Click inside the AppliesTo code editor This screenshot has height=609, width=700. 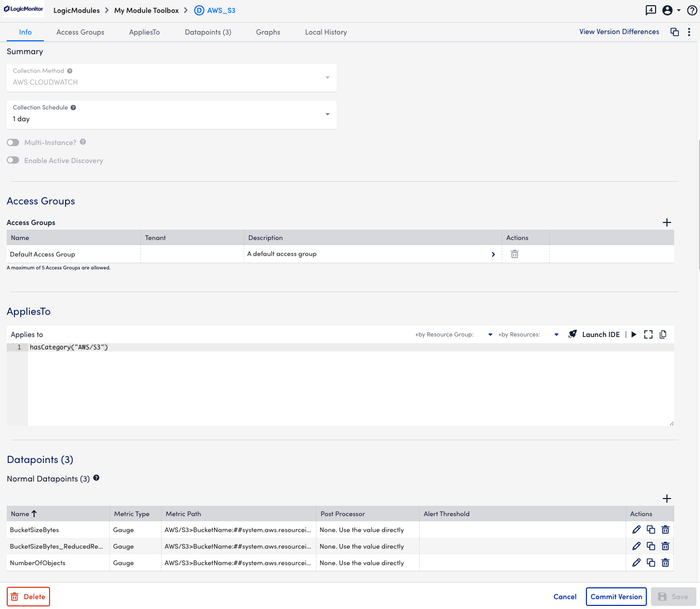(351, 384)
